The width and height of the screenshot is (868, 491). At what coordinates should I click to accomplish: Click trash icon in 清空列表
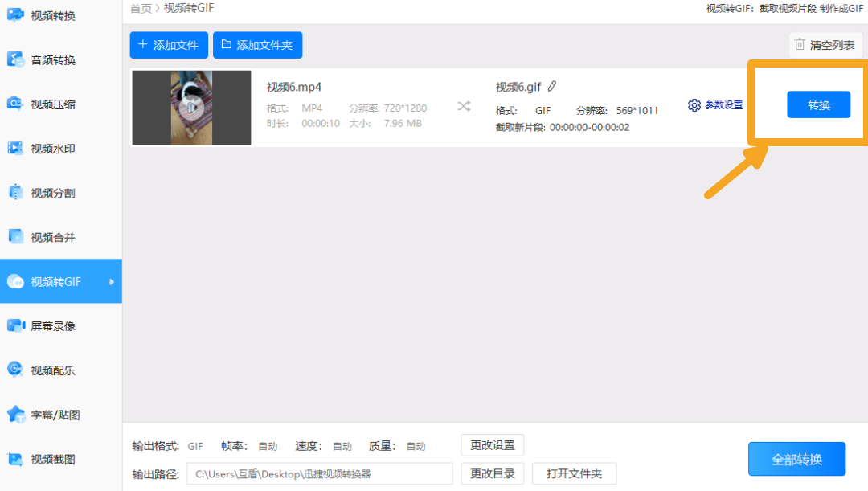pos(800,44)
